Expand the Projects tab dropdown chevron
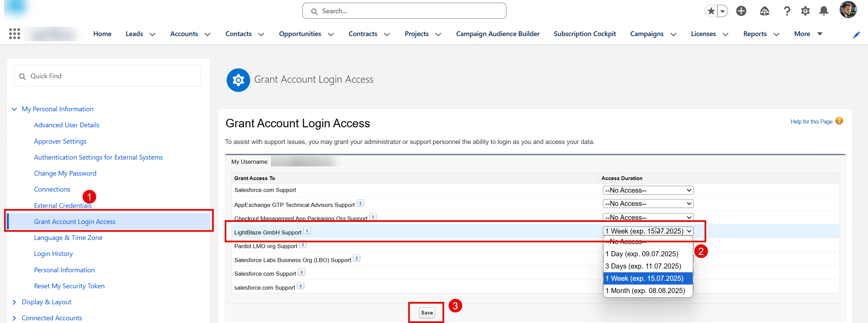The height and width of the screenshot is (323, 868). click(x=438, y=34)
